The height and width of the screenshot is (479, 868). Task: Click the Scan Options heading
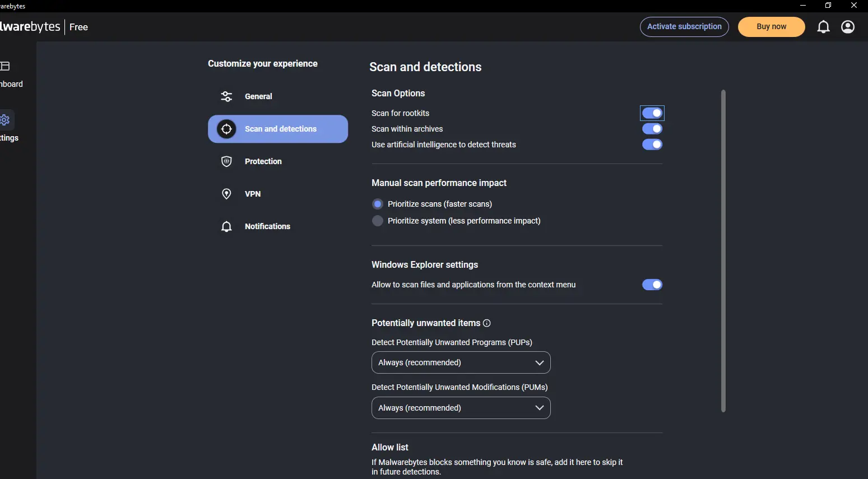point(398,93)
